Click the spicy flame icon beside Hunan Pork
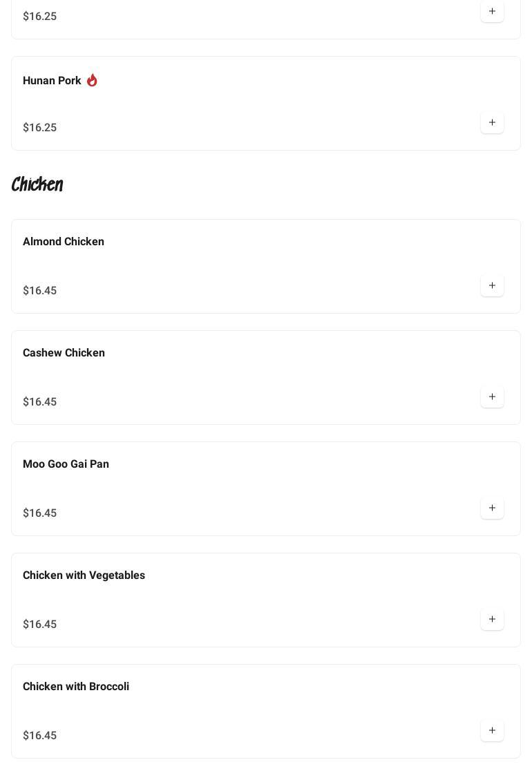Image resolution: width=532 pixels, height=771 pixels. (92, 81)
